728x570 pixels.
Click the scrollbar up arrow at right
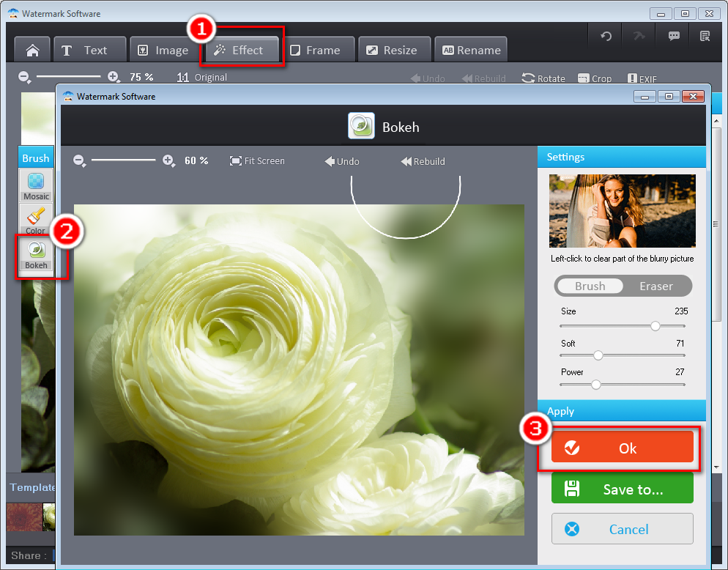click(716, 121)
